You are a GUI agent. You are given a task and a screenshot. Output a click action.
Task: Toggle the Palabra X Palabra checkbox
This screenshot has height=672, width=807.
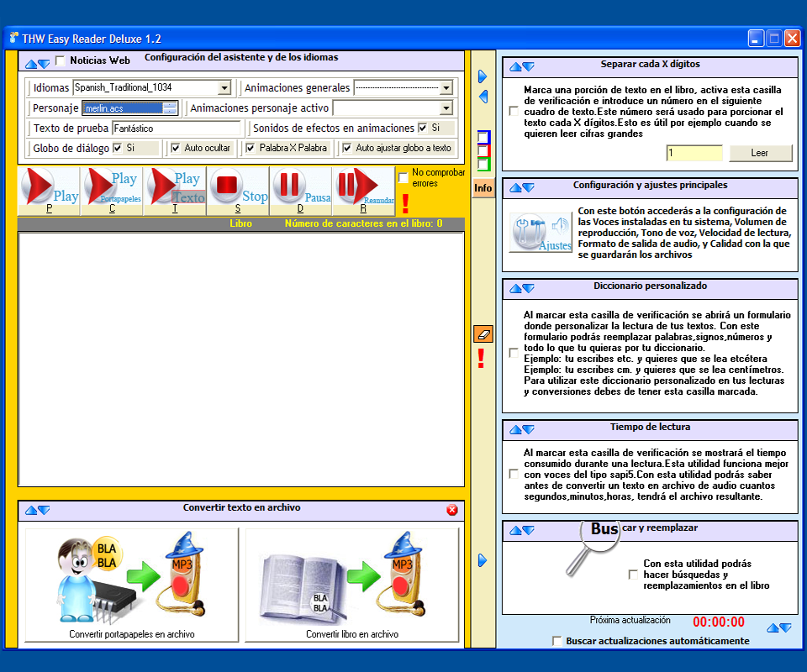coord(251,148)
